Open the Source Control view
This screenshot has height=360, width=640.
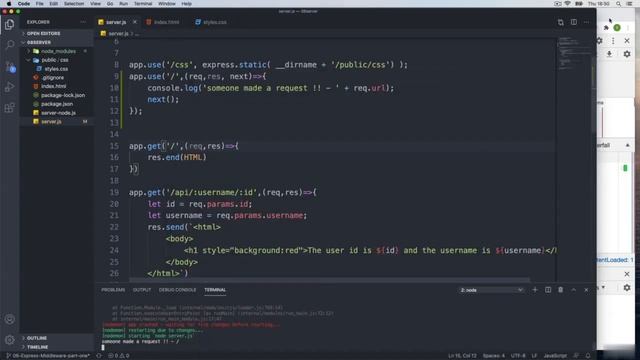point(10,67)
